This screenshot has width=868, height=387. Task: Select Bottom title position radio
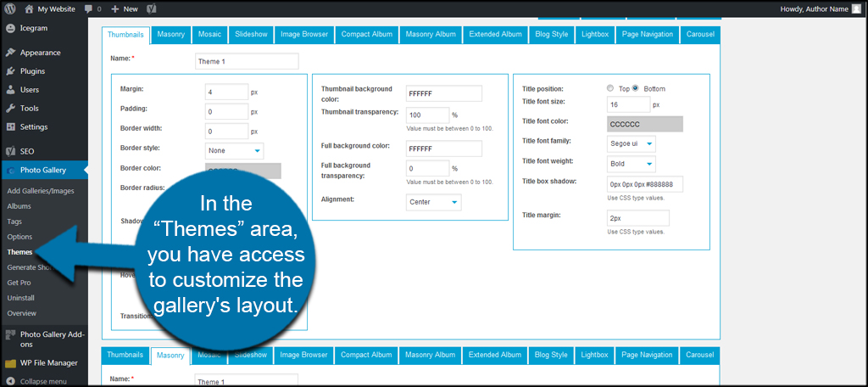click(x=635, y=88)
